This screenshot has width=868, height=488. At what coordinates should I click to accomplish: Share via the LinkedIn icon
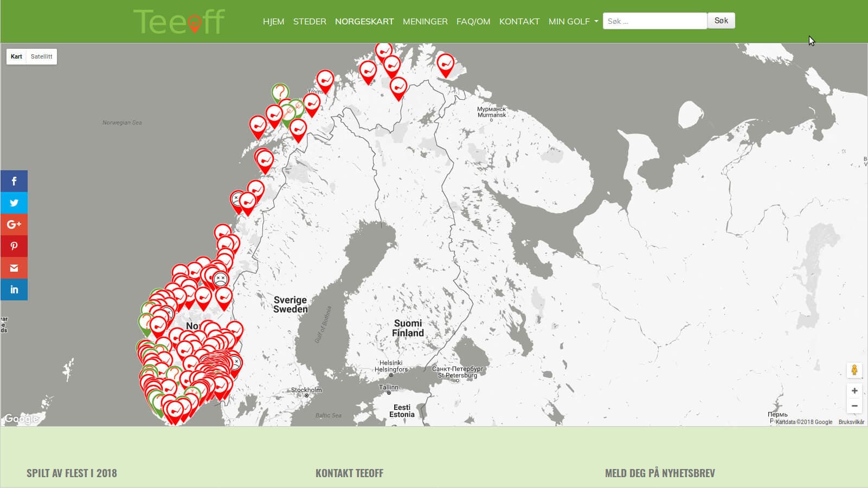pyautogui.click(x=14, y=289)
